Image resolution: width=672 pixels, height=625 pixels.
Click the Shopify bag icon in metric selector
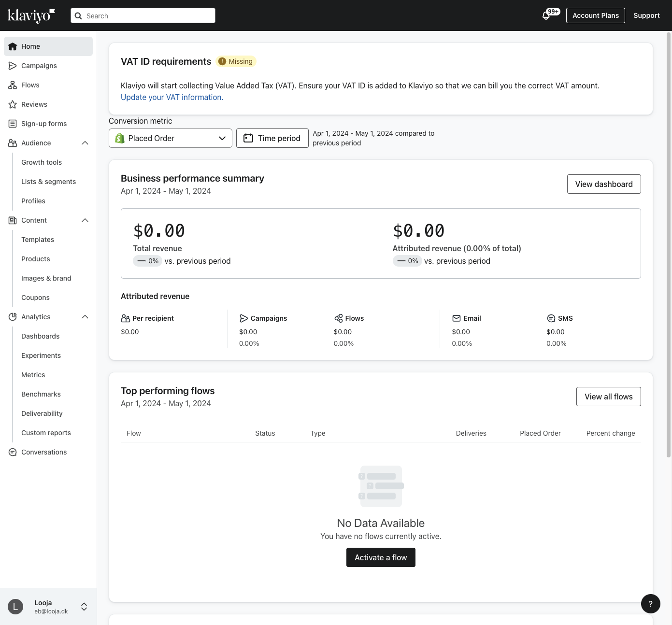click(x=120, y=138)
